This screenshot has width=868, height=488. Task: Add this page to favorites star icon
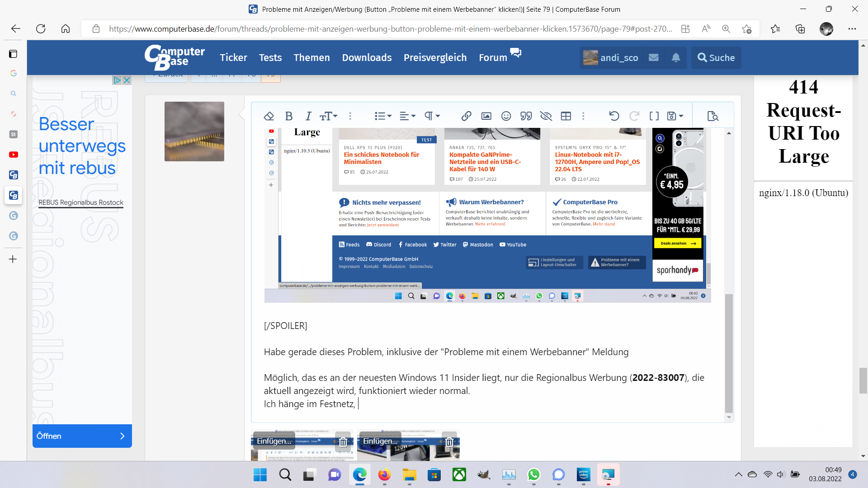(x=746, y=28)
